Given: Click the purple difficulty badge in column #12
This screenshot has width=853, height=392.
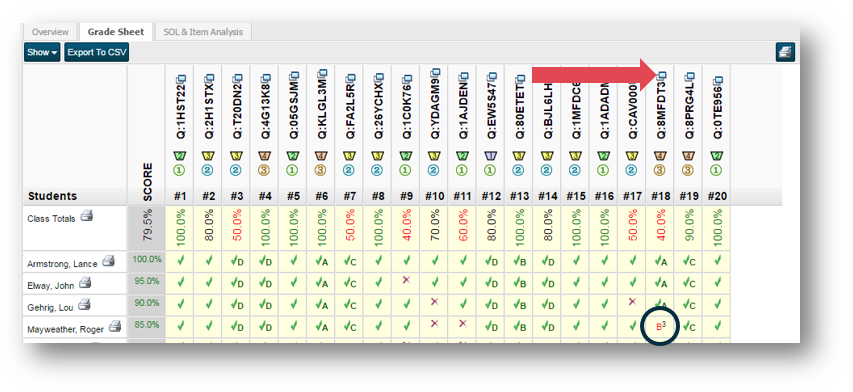Looking at the screenshot, I should point(491,157).
